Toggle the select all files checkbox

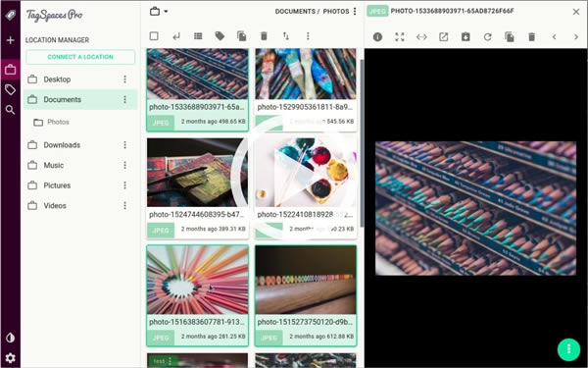pyautogui.click(x=154, y=36)
